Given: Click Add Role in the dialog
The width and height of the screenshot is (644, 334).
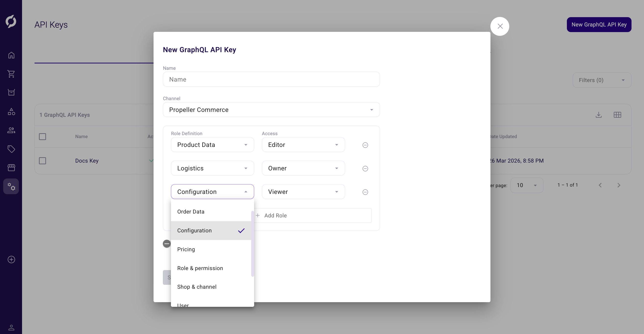Looking at the screenshot, I should coord(275,215).
